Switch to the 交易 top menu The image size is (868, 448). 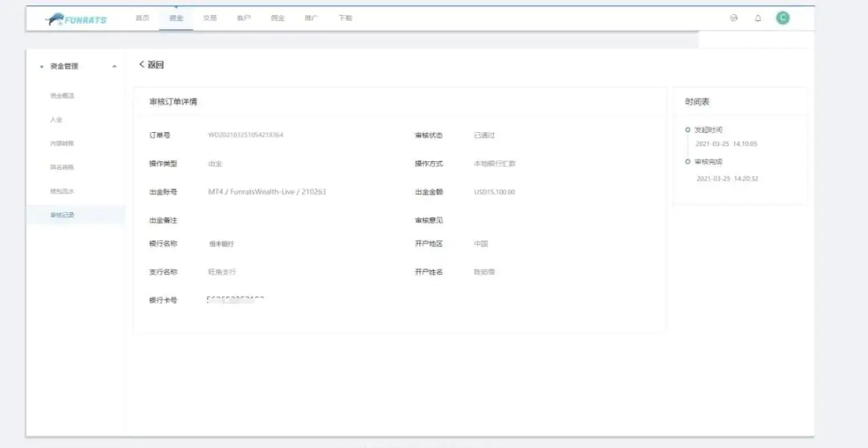pyautogui.click(x=210, y=18)
